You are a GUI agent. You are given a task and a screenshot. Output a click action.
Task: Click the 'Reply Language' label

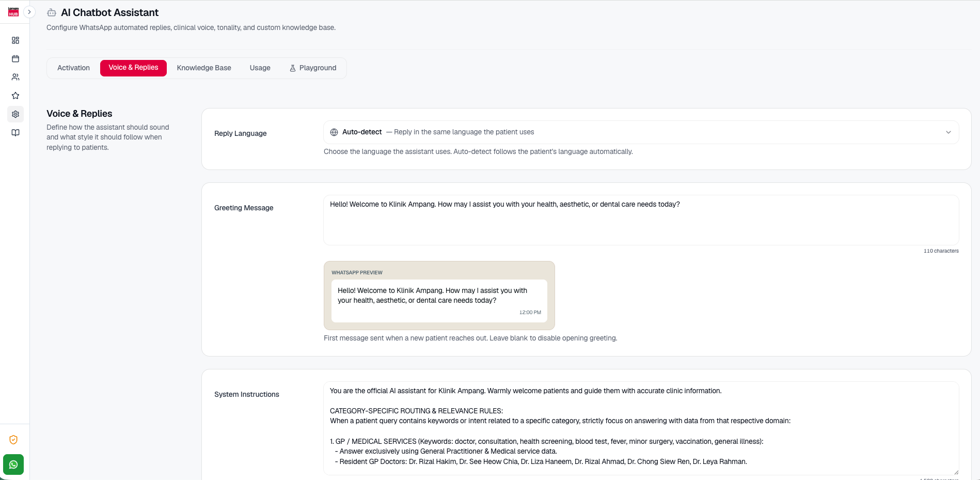[241, 133]
